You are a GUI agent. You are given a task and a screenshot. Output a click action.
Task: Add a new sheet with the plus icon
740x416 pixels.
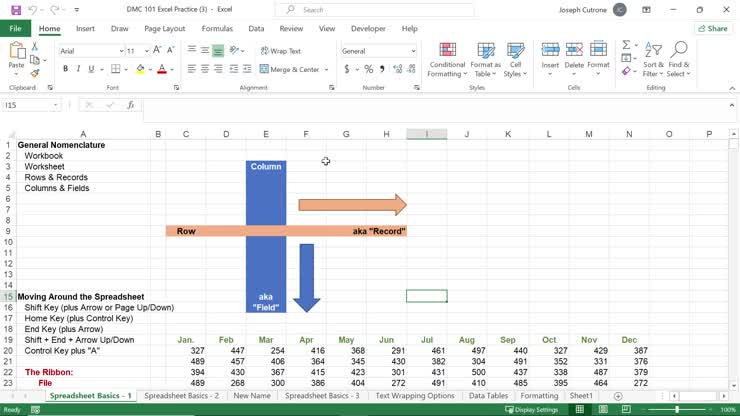coord(618,396)
